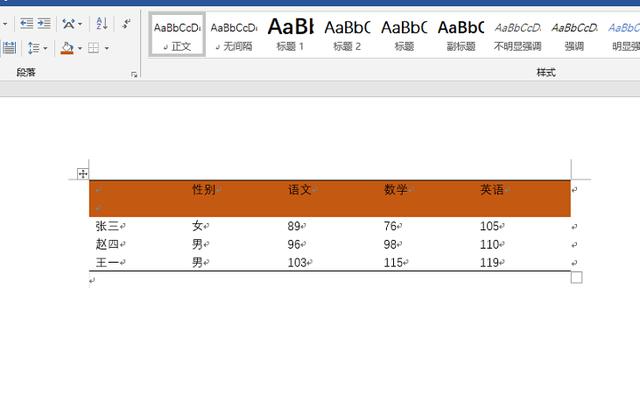Click the 赵四 name cell
This screenshot has height=415, width=640.
pyautogui.click(x=107, y=244)
